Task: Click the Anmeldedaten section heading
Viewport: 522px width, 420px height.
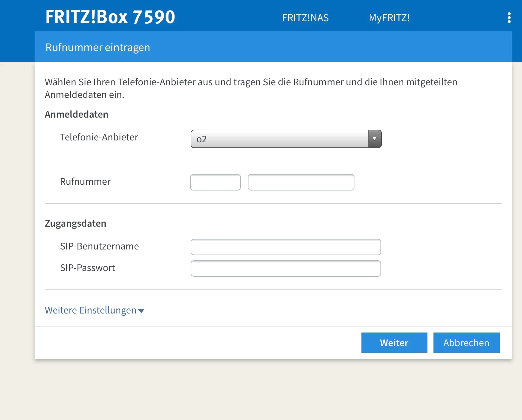Action: [x=76, y=114]
